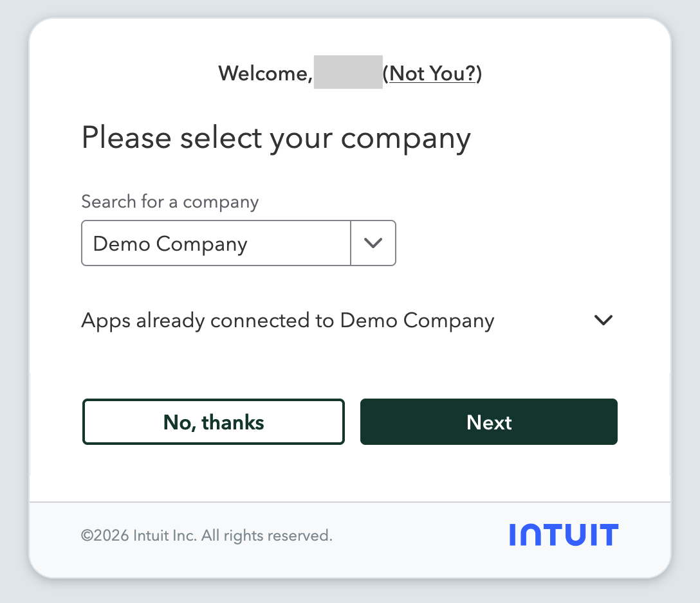Click the "Please select your company" heading
The image size is (700, 603).
(276, 138)
